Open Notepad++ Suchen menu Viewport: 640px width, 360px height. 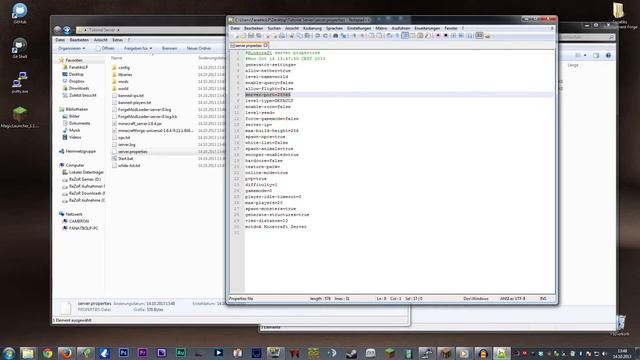pos(274,28)
